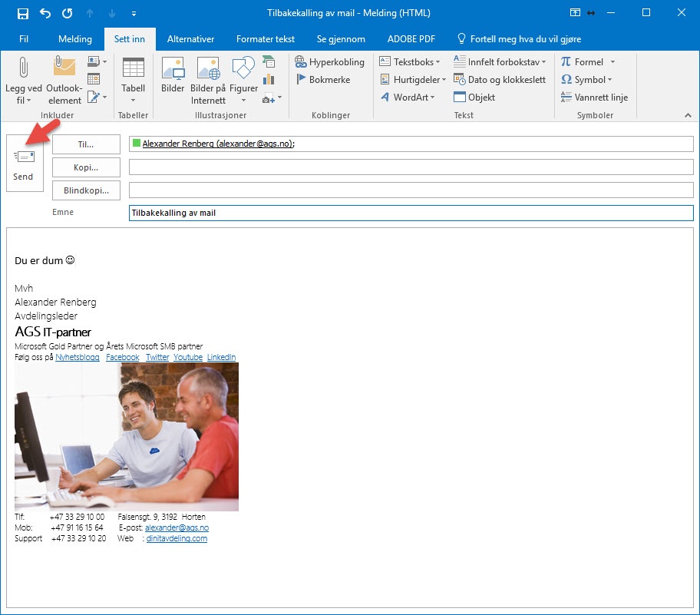Viewport: 700px width, 615px height.
Task: Click the Send button
Action: coord(24,164)
